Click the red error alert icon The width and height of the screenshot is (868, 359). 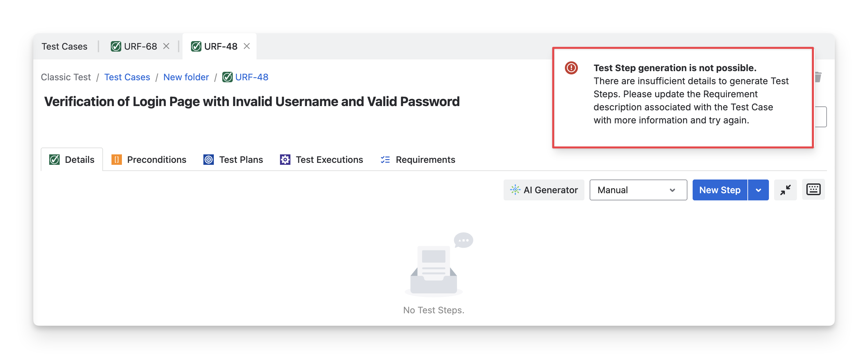pos(571,68)
